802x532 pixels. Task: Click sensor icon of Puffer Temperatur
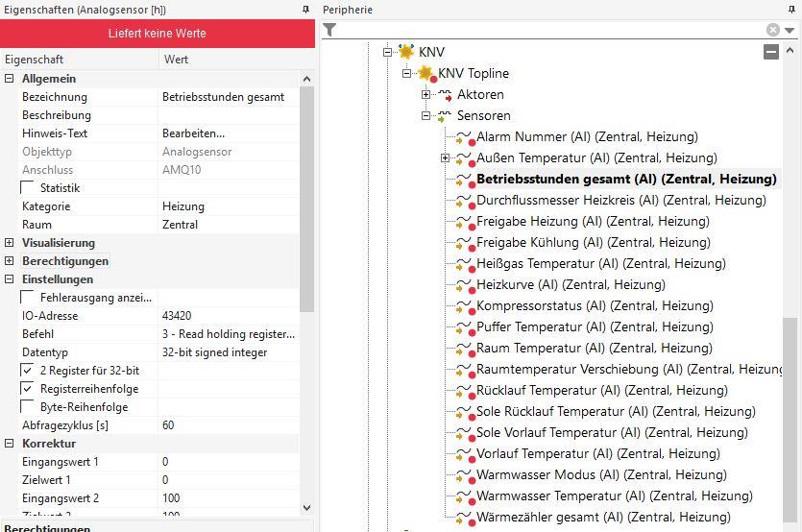465,327
